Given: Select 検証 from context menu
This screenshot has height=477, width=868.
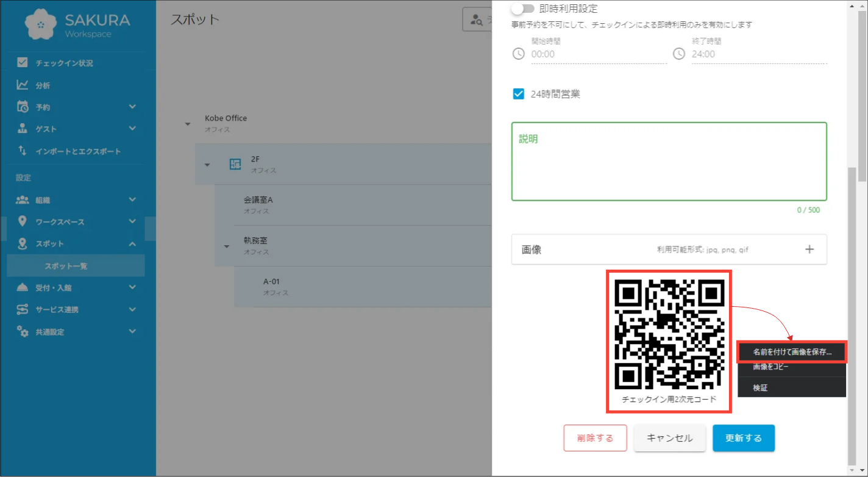Looking at the screenshot, I should [x=792, y=387].
